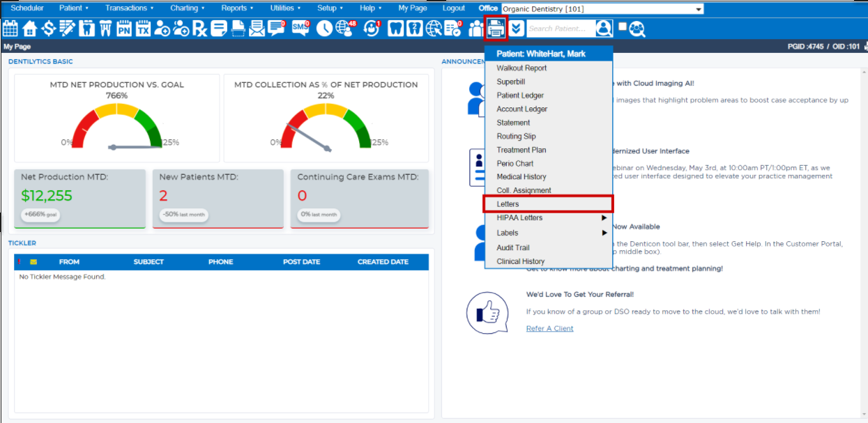Click in the Search Patient field
The width and height of the screenshot is (868, 423).
(561, 29)
